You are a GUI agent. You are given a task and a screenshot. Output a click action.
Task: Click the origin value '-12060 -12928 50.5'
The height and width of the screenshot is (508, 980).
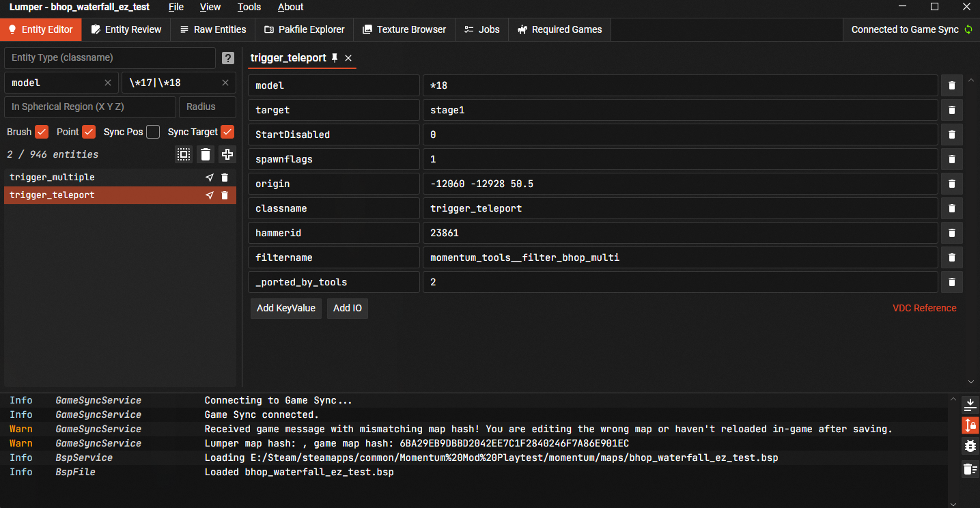[x=680, y=184]
